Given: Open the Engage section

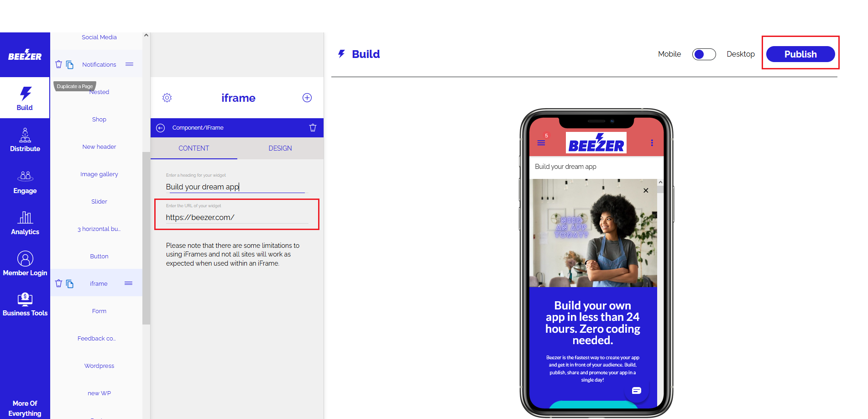Looking at the screenshot, I should pos(25,182).
